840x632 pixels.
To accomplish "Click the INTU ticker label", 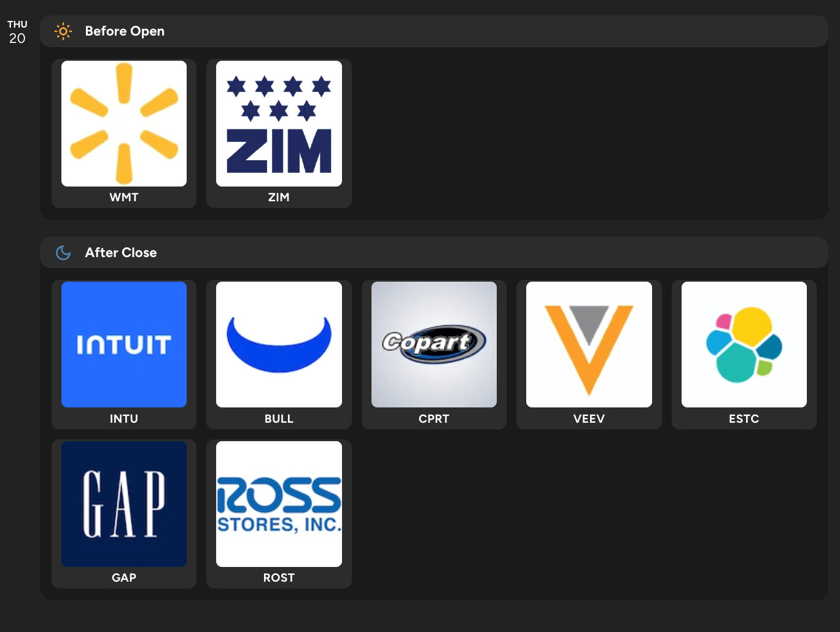I will (124, 418).
